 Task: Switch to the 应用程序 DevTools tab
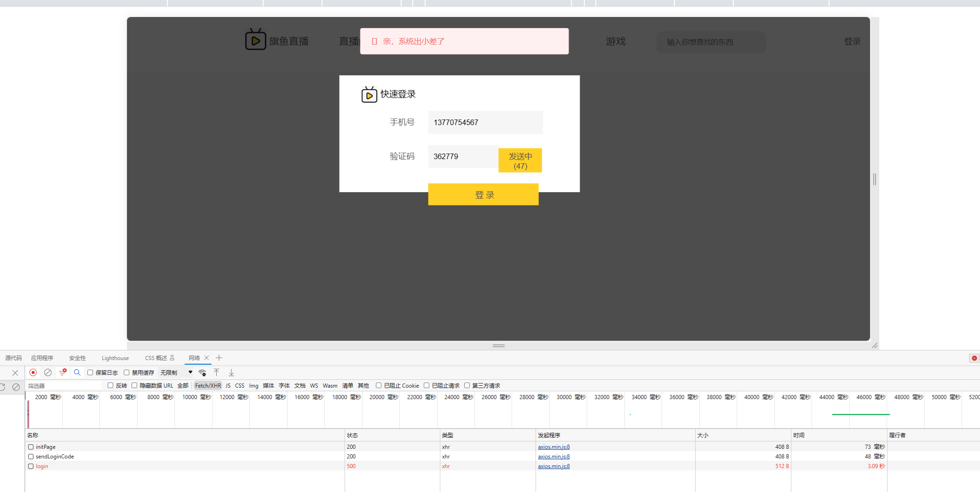42,358
